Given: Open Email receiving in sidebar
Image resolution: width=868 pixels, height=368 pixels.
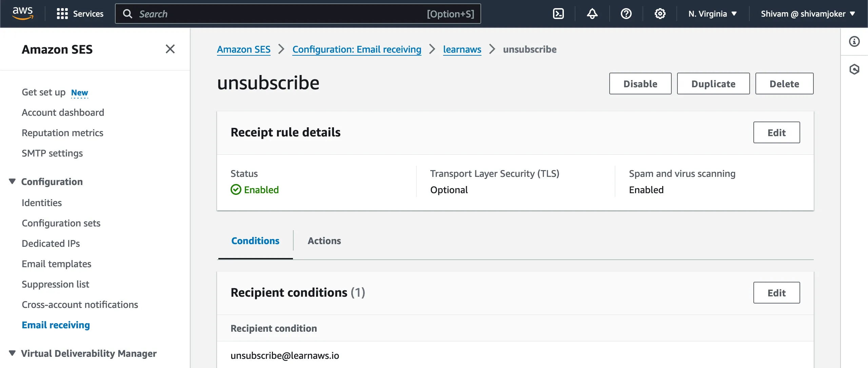Looking at the screenshot, I should coord(56,325).
